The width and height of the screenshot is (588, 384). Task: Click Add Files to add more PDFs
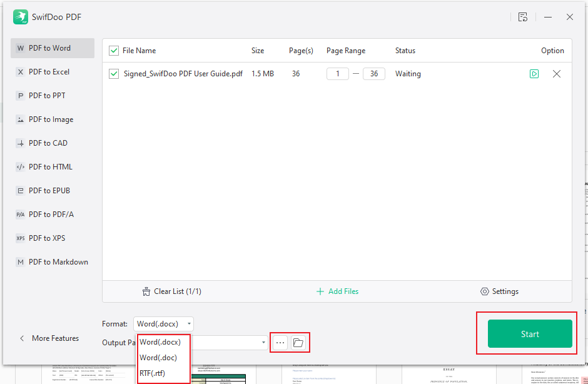pos(338,291)
